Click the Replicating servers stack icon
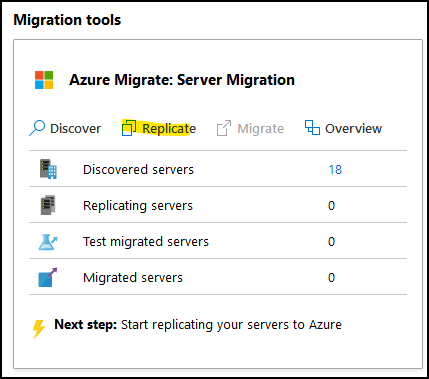The image size is (429, 379). (x=48, y=205)
